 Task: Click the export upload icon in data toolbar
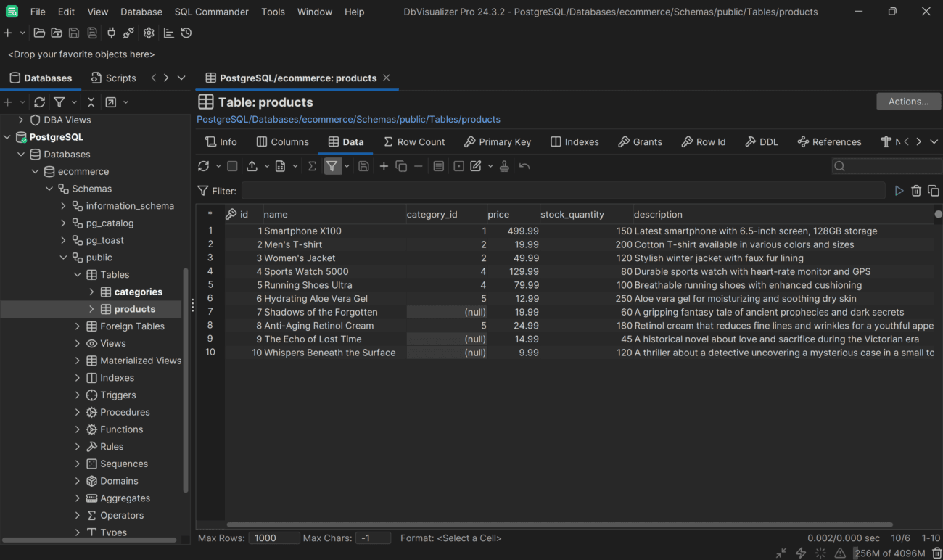(252, 166)
